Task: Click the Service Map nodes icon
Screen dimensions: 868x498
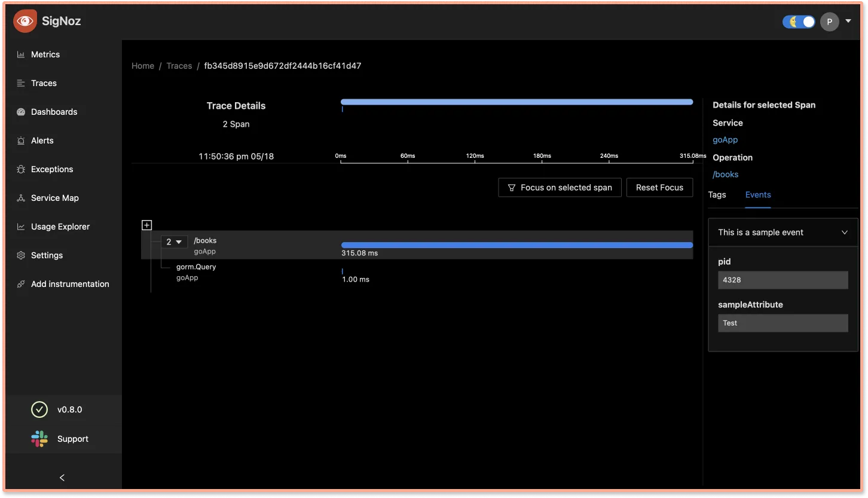Action: 21,198
